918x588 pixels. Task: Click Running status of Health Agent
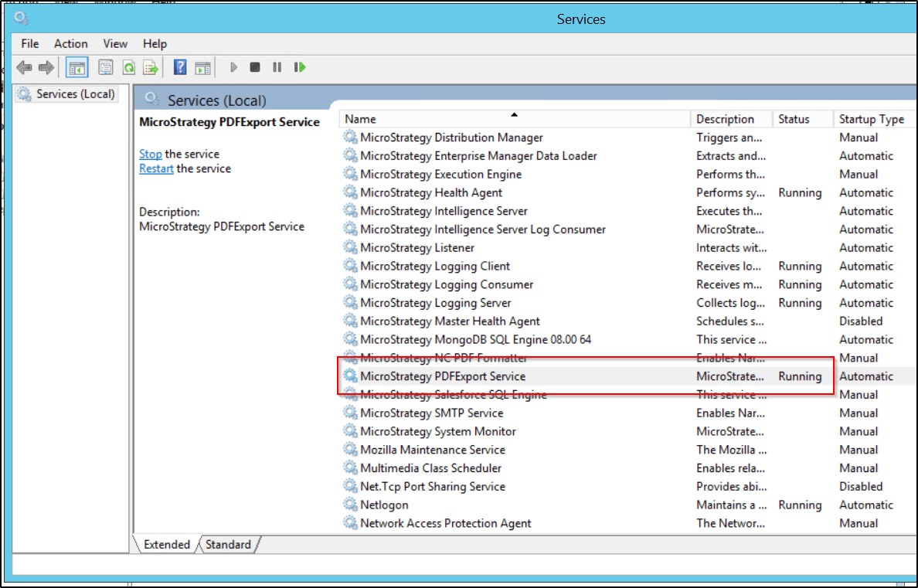tap(800, 192)
